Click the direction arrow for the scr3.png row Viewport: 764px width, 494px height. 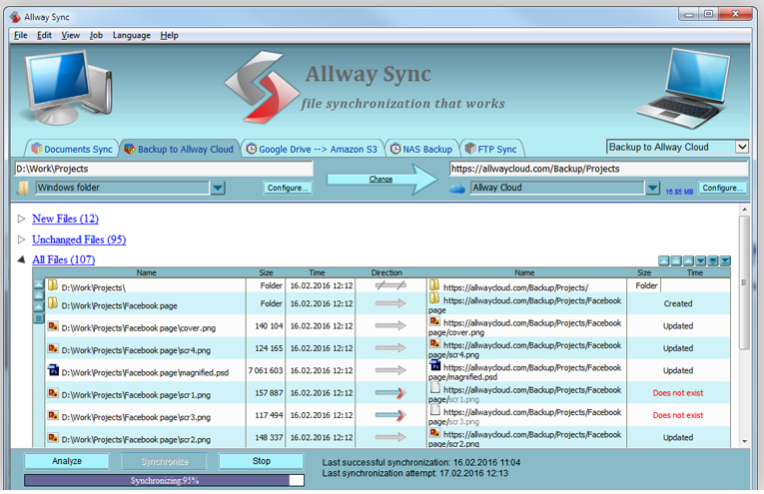[390, 416]
